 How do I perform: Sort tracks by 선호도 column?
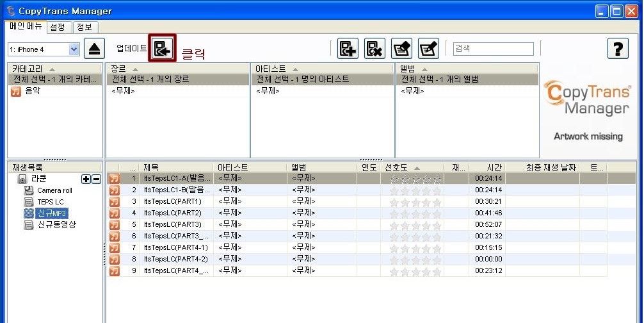[x=412, y=167]
